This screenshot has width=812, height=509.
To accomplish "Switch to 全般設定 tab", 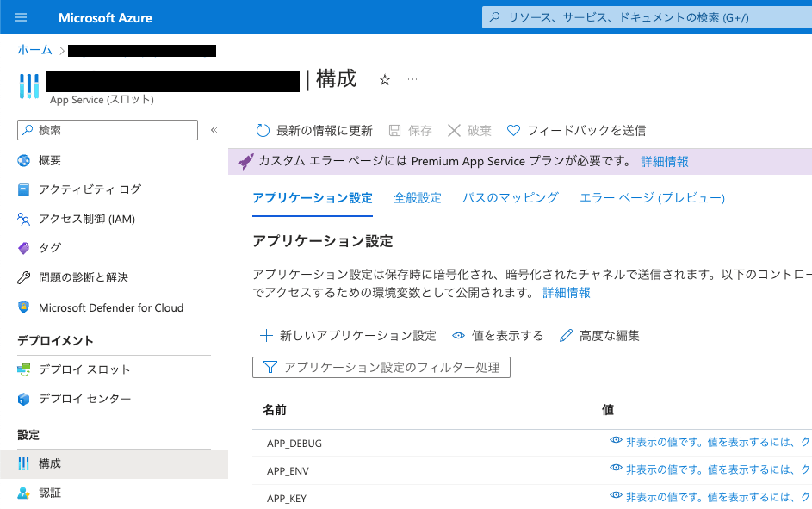I will click(x=418, y=198).
